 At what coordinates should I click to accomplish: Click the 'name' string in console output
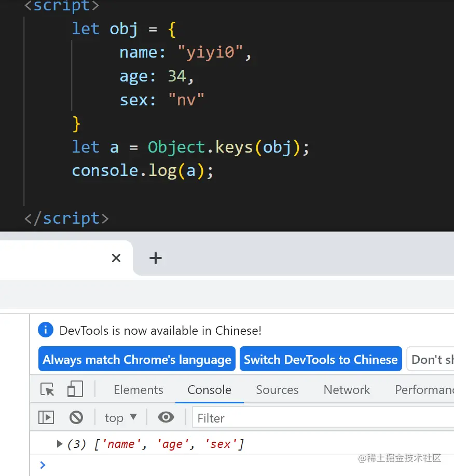(x=121, y=444)
